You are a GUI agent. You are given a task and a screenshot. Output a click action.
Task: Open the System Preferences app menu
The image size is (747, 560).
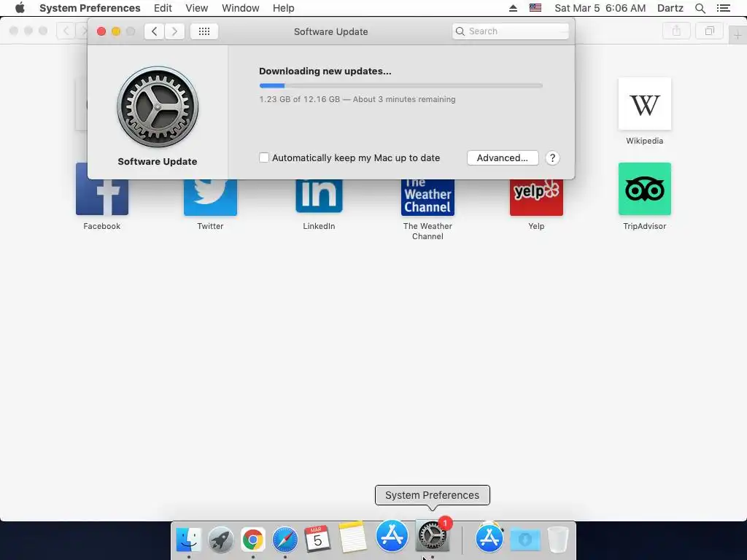coord(90,8)
